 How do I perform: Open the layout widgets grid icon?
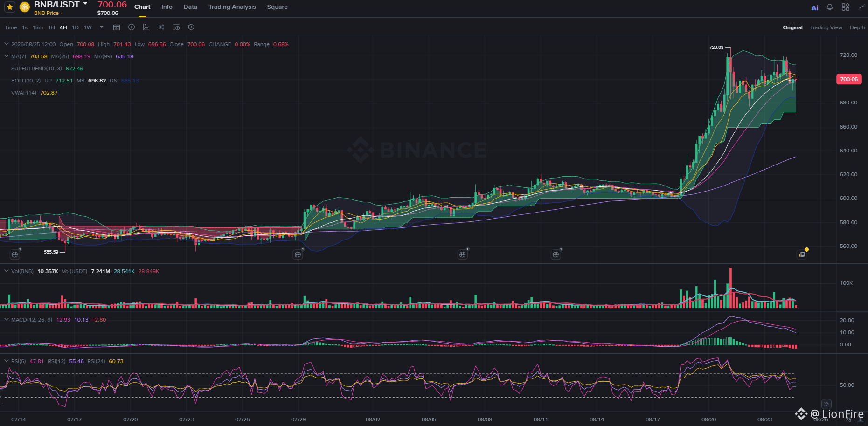pos(846,7)
